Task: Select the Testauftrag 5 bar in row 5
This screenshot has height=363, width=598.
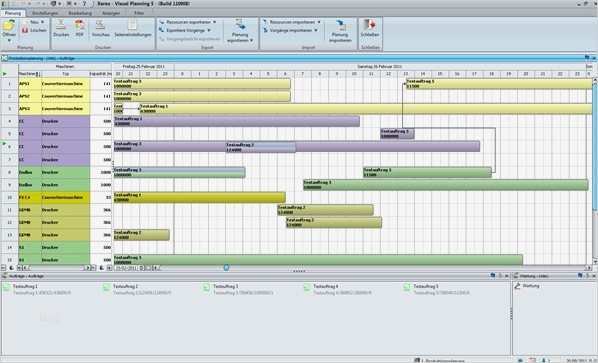Action: 397,133
